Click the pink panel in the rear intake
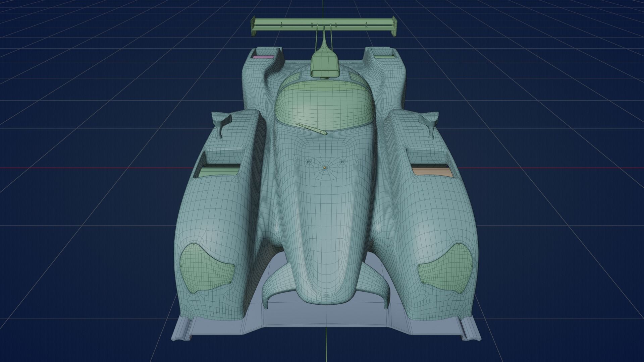The image size is (644, 362). tap(263, 57)
